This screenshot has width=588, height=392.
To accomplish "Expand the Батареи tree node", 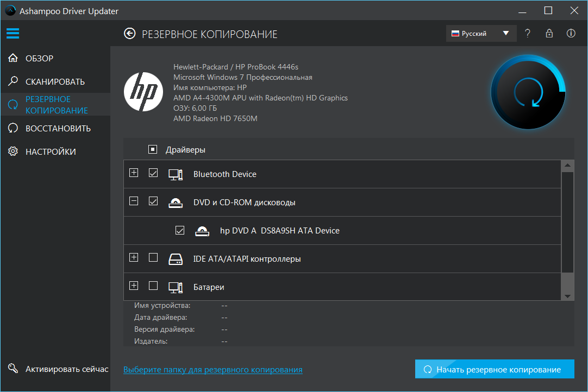I will [x=134, y=286].
